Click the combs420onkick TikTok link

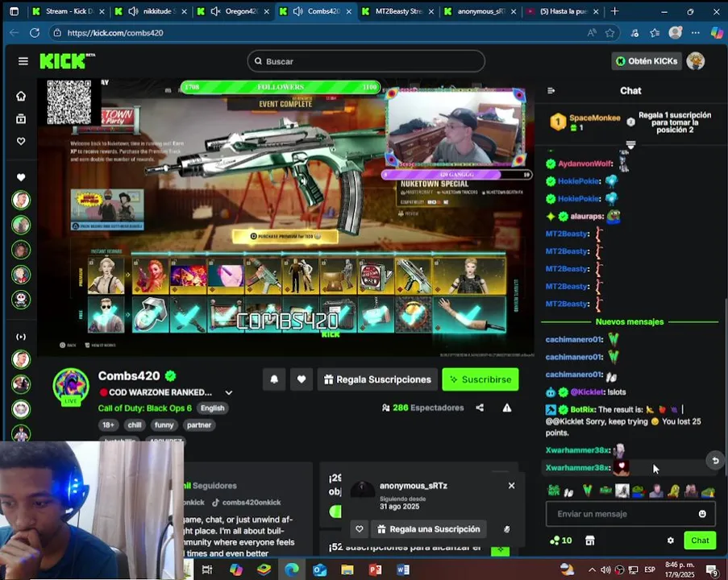247,502
